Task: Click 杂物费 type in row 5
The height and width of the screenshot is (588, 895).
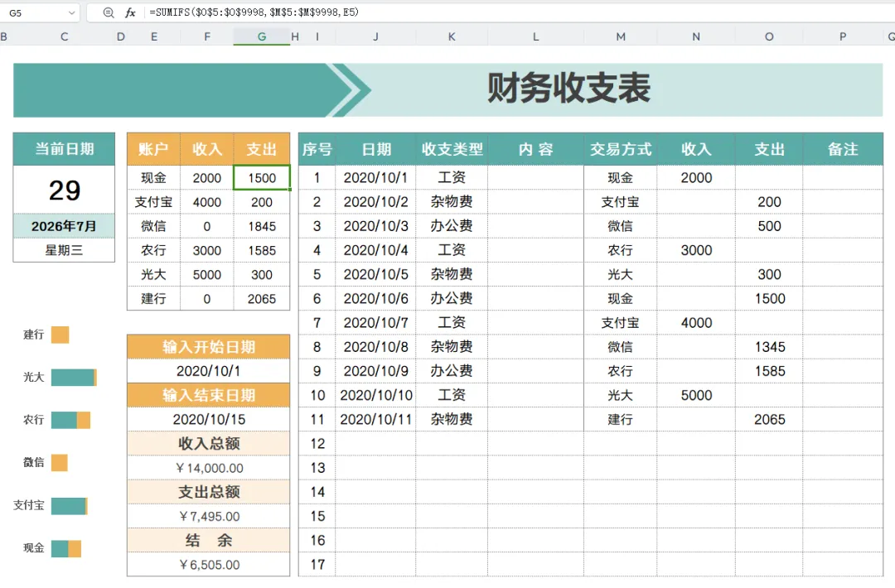Action: (452, 274)
